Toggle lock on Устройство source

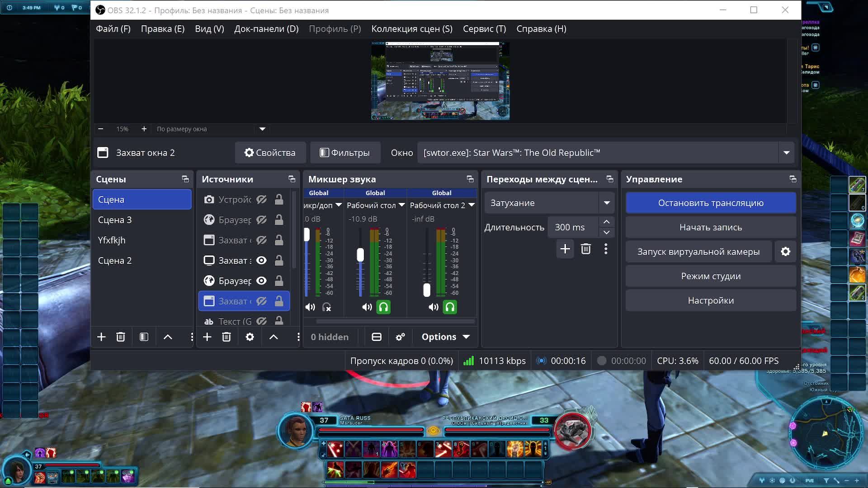pos(279,200)
